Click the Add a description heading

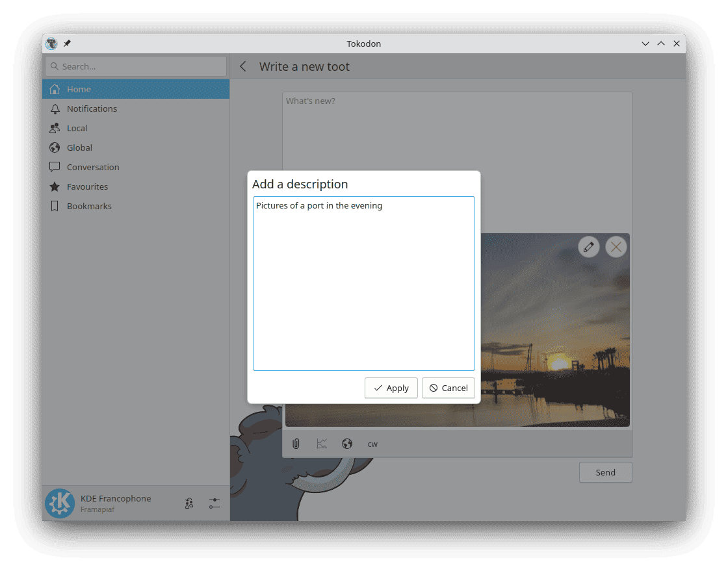point(300,184)
